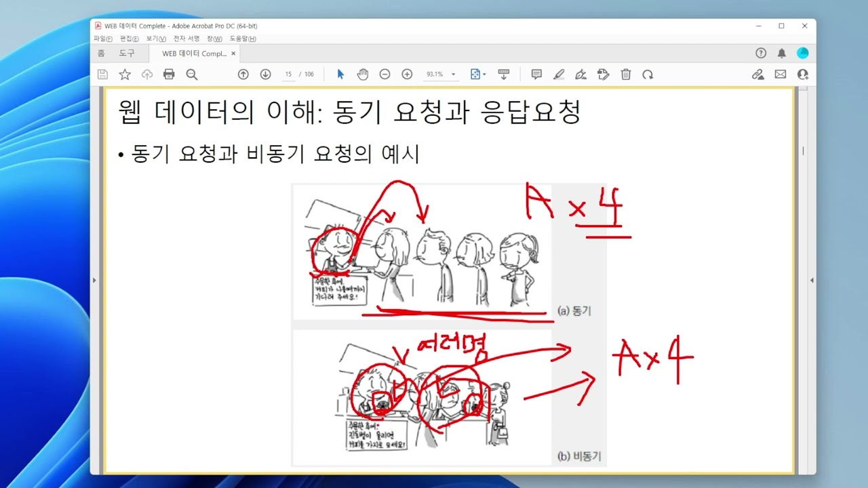Select the arrow selection tool
This screenshot has width=868, height=488.
point(340,74)
